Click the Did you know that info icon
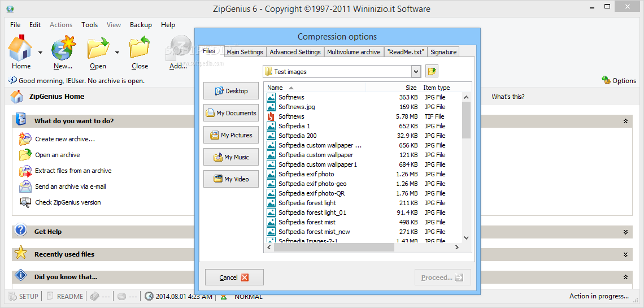 click(x=20, y=275)
